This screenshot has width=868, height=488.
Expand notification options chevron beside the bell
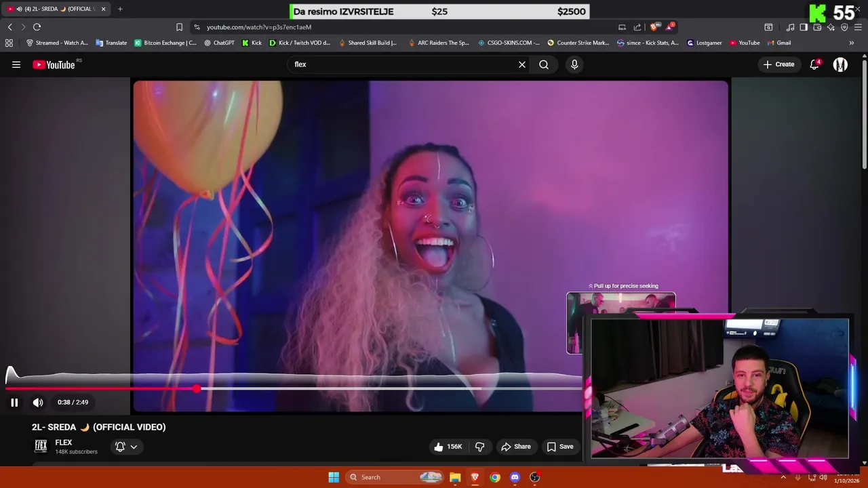point(134,447)
